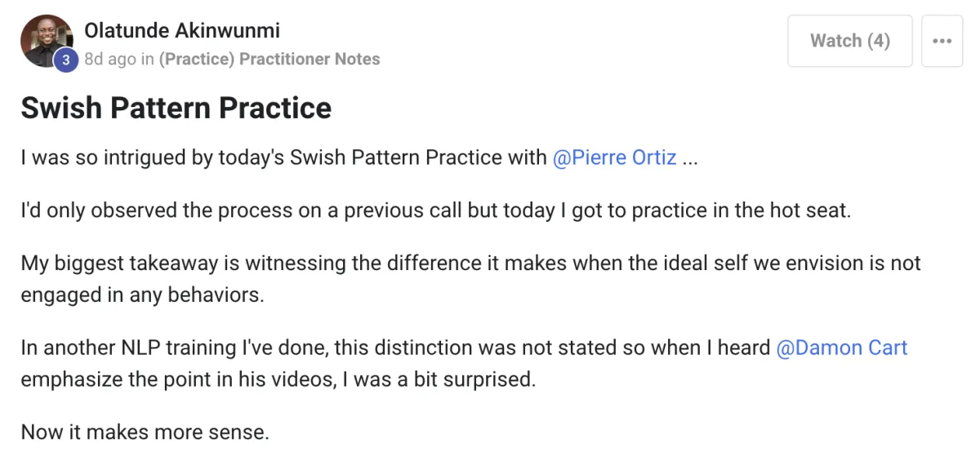Image resolution: width=980 pixels, height=461 pixels.
Task: Click the Swish Pattern Practice post title
Action: (176, 109)
